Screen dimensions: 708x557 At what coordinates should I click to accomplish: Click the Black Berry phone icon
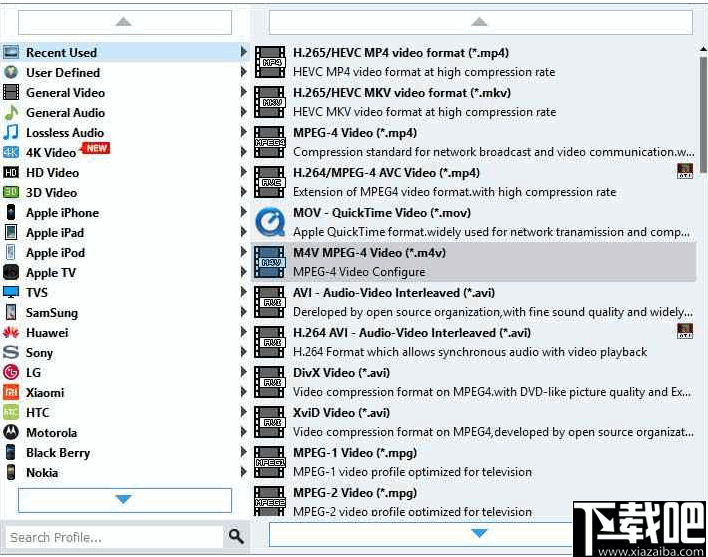pyautogui.click(x=11, y=452)
